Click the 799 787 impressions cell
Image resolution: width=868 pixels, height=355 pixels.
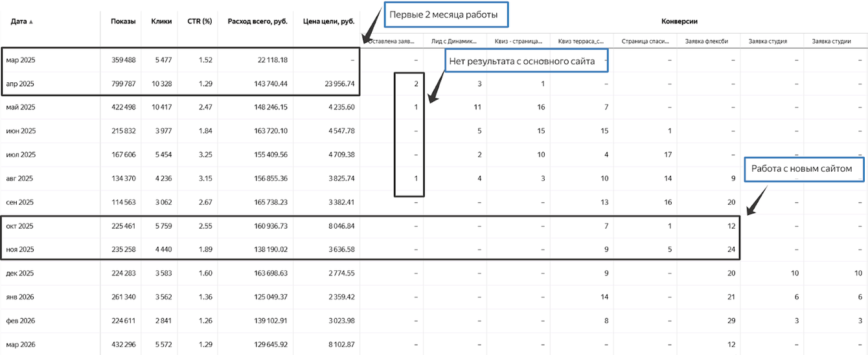123,84
